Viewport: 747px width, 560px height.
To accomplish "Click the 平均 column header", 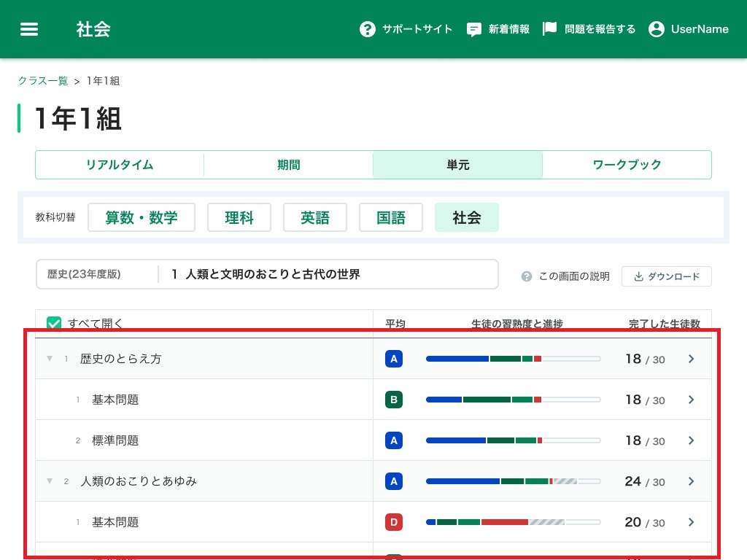I will pos(395,324).
